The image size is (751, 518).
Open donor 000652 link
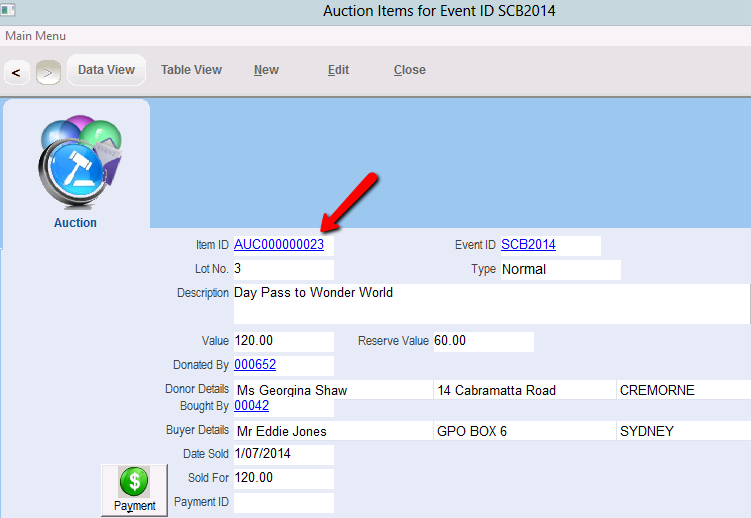[x=255, y=365]
